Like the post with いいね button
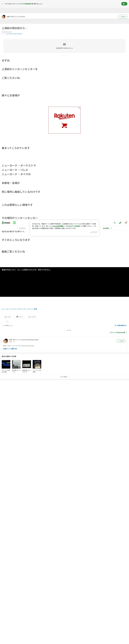This screenshot has width=129, height=644. click(8, 317)
